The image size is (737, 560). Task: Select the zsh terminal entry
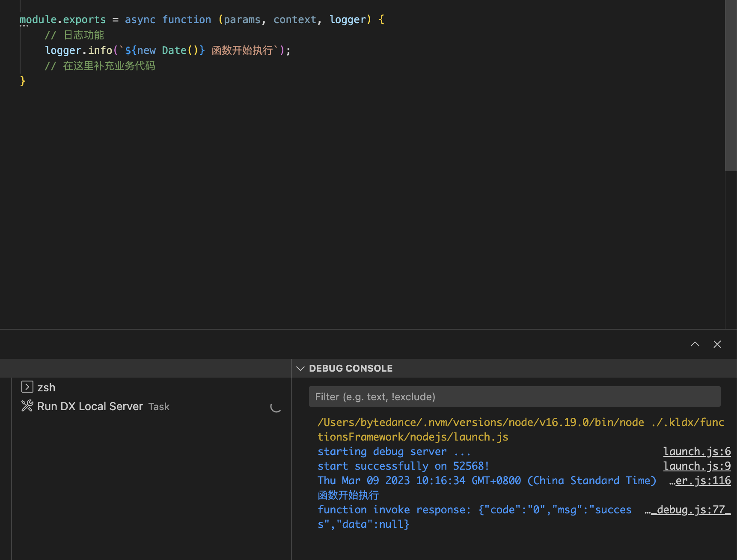click(152, 387)
